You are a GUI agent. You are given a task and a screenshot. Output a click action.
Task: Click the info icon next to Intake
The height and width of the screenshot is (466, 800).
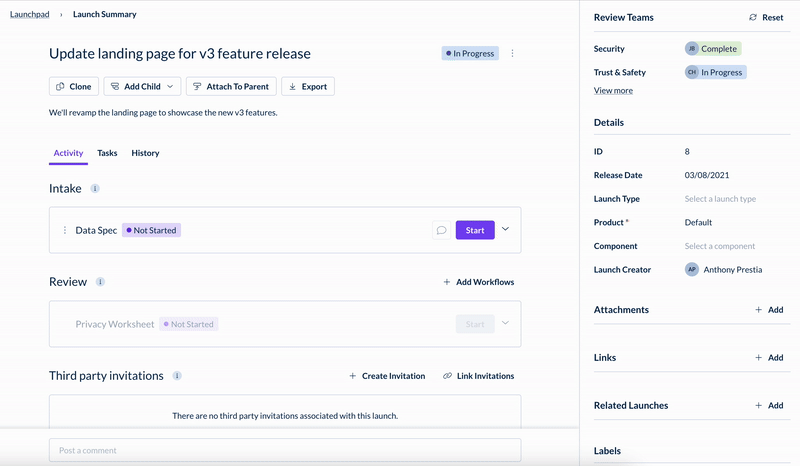click(x=95, y=188)
